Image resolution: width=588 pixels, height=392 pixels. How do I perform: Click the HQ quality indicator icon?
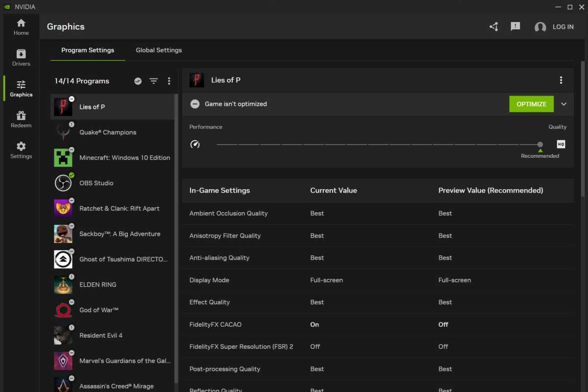(561, 144)
